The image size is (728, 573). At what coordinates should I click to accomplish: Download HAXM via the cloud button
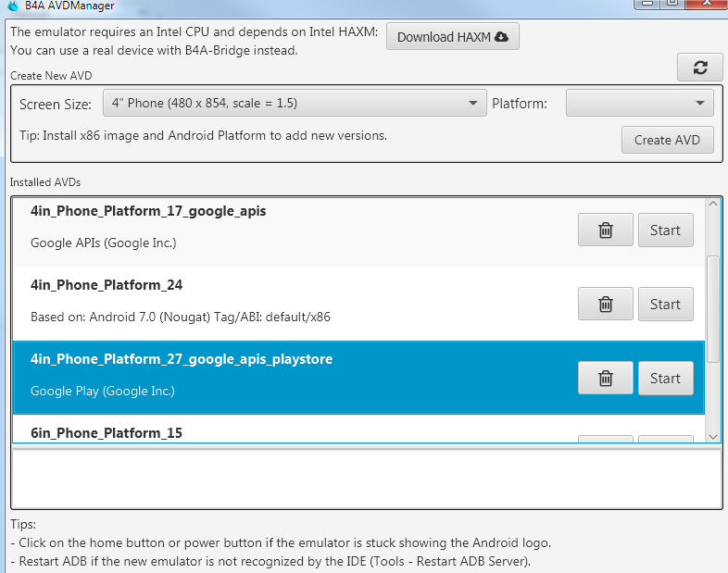tap(453, 37)
